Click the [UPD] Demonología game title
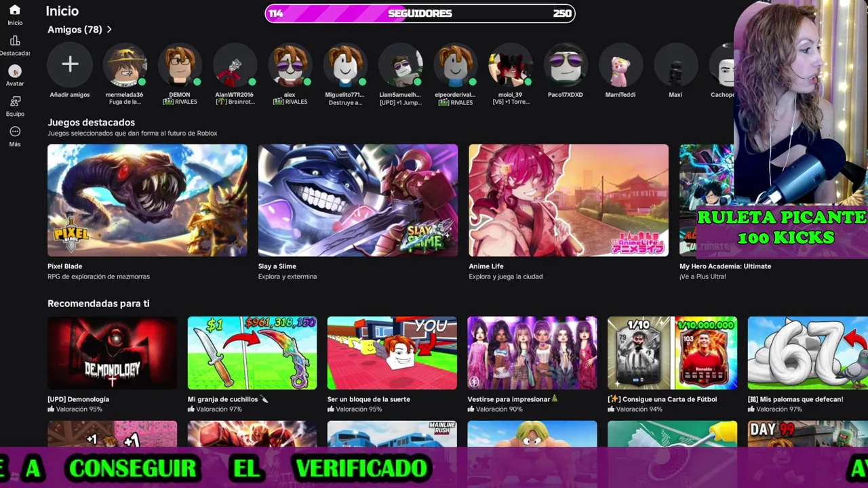The height and width of the screenshot is (488, 868). click(78, 399)
